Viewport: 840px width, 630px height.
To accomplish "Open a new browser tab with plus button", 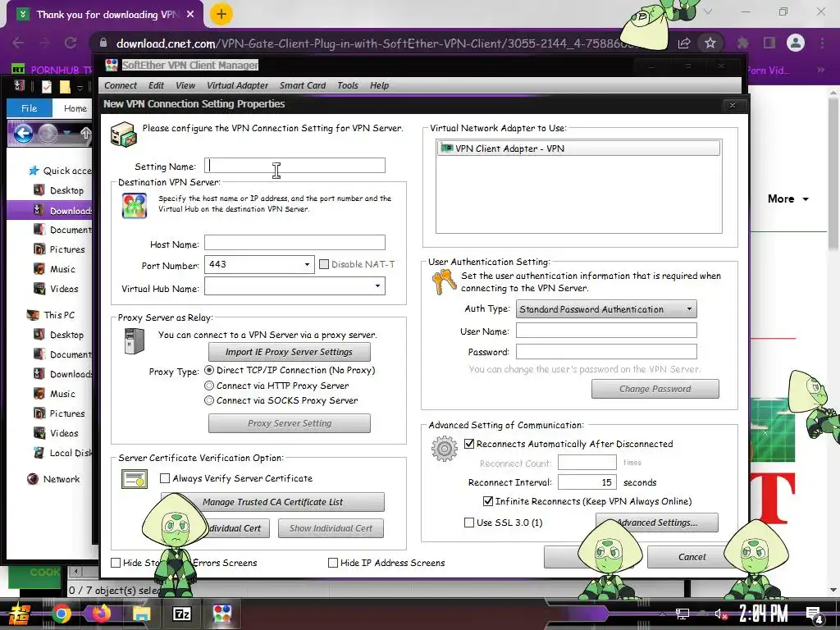I will tap(221, 14).
